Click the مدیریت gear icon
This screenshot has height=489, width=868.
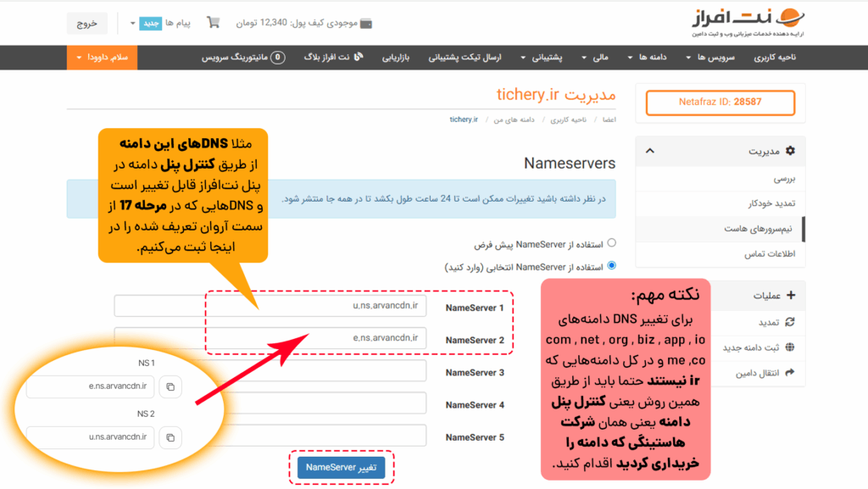(791, 151)
